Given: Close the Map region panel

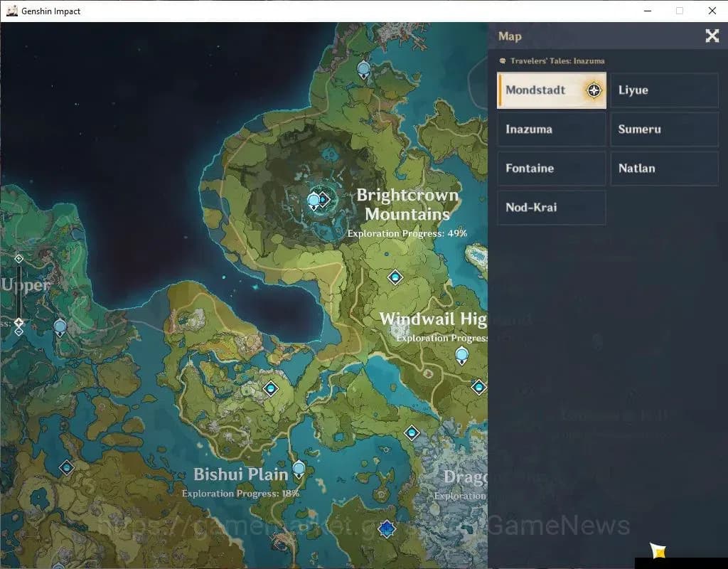Looking at the screenshot, I should click(712, 36).
